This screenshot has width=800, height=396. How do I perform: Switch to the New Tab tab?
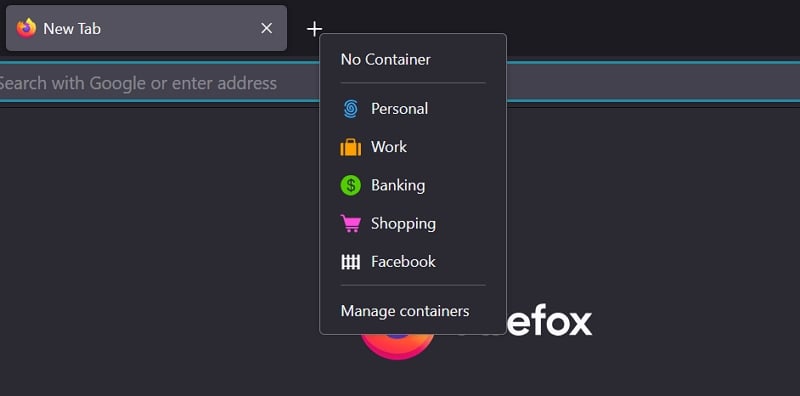pos(146,28)
